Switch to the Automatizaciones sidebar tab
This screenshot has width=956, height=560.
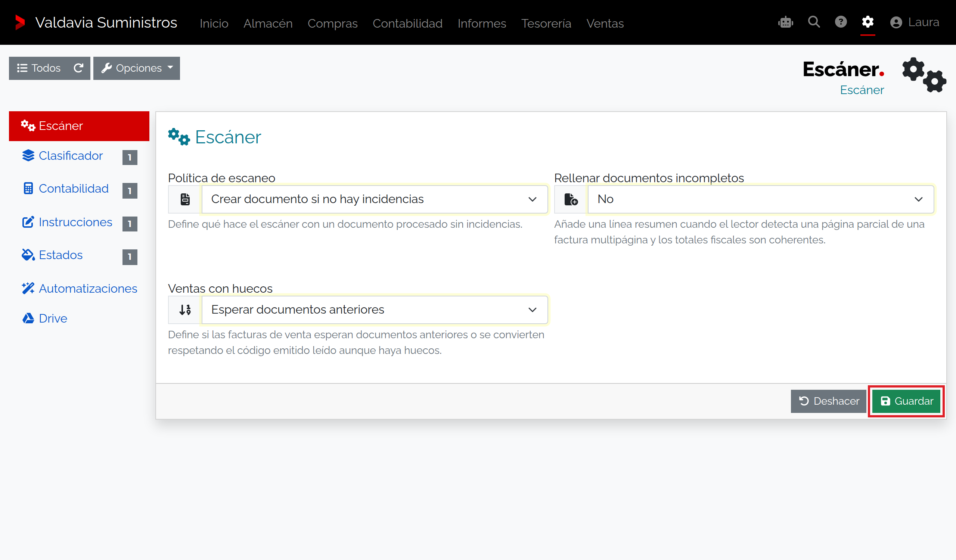(79, 289)
